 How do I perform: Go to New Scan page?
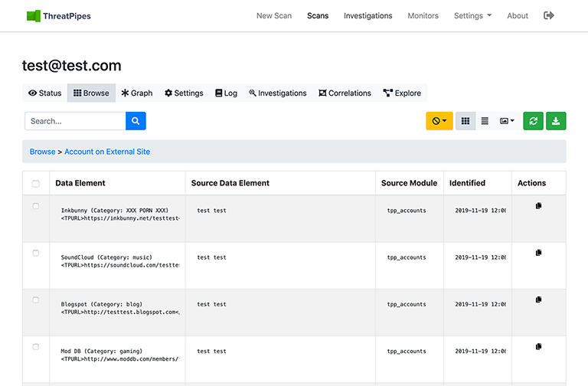pyautogui.click(x=273, y=15)
